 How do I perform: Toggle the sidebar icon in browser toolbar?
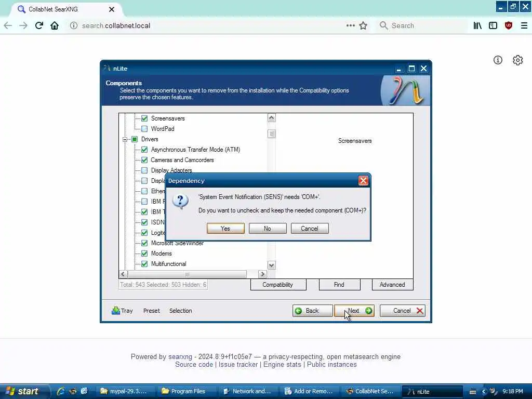(x=493, y=25)
